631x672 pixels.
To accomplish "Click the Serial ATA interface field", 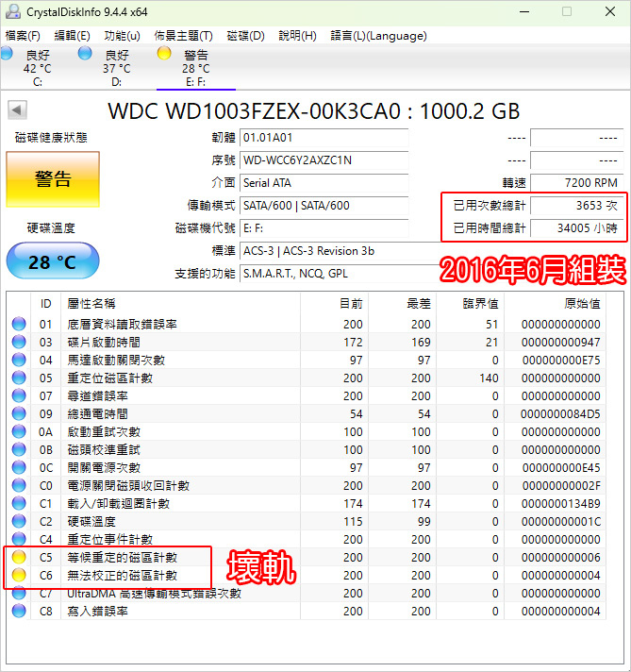I will 324,183.
